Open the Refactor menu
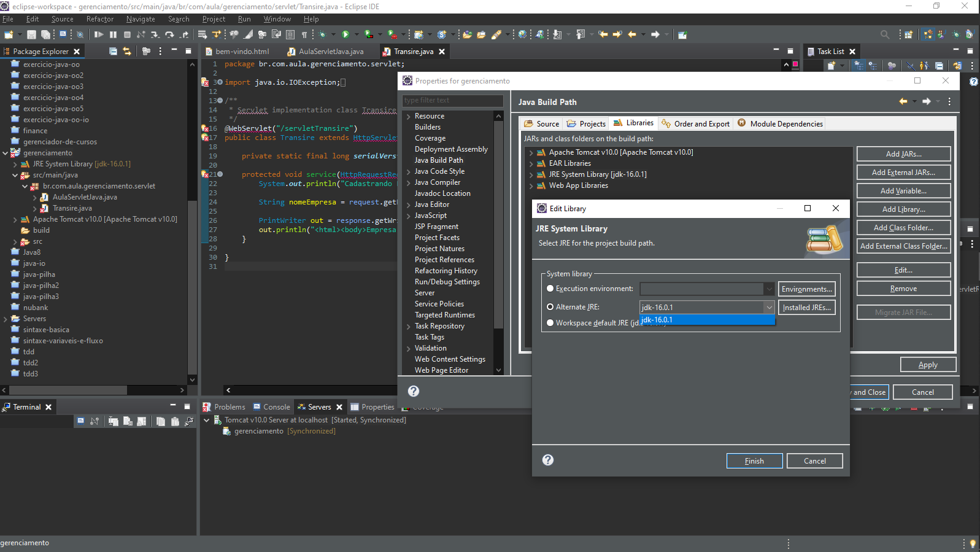 [x=100, y=19]
